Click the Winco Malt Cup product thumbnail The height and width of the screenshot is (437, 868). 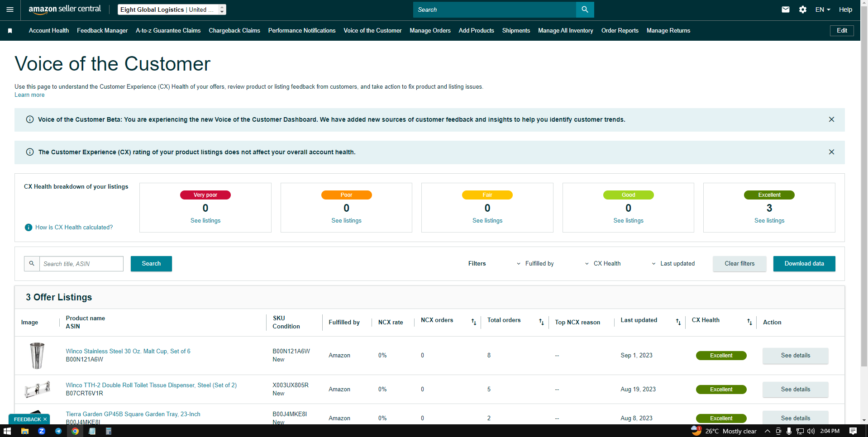tap(37, 356)
